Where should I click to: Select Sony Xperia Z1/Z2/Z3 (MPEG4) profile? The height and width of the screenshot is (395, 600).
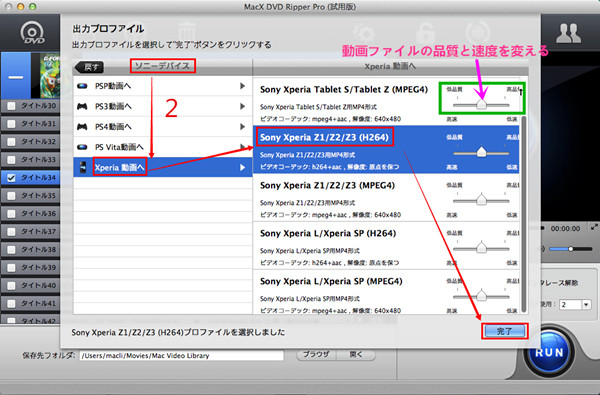[x=386, y=198]
